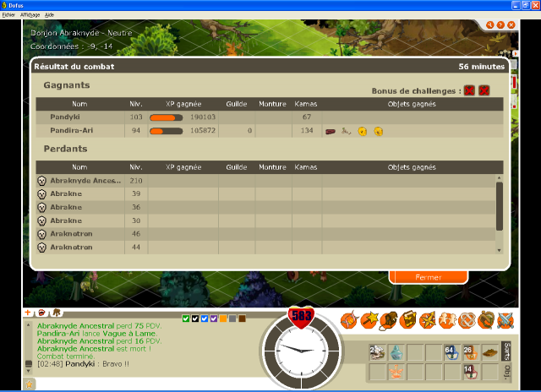This screenshot has width=541, height=392.
Task: Open the inventory backpack icon
Action: 389,320
